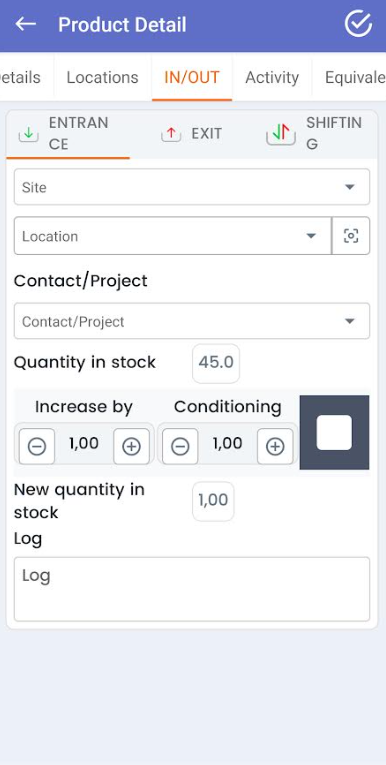This screenshot has width=386, height=765.
Task: Switch to the Locations tab
Action: [x=102, y=77]
